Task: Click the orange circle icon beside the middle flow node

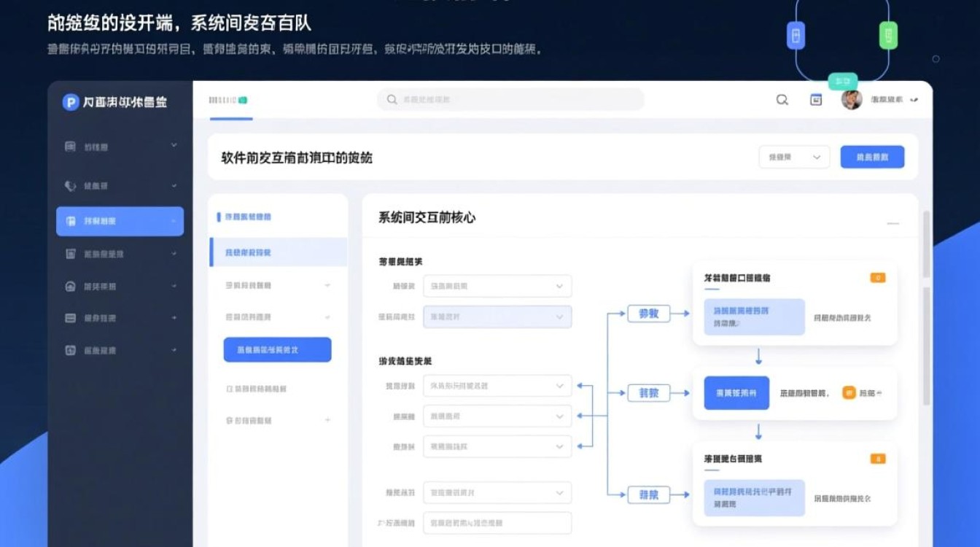Action: click(850, 392)
